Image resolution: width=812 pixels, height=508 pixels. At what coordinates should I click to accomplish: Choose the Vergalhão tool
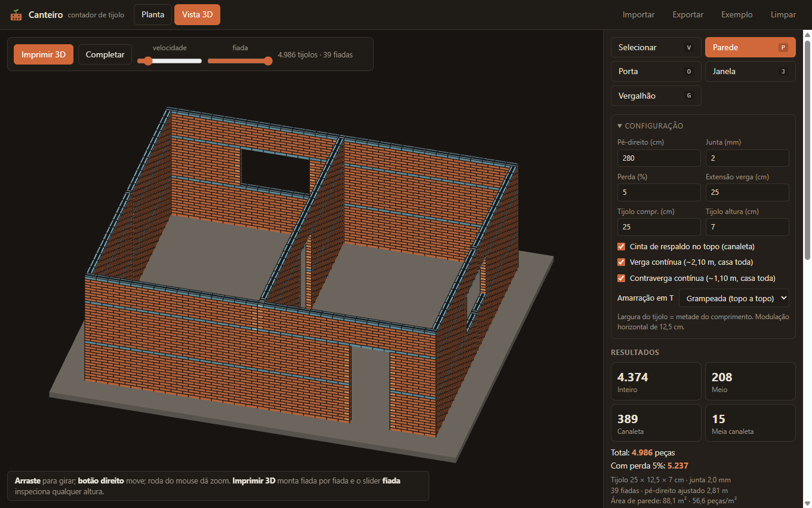pos(656,96)
